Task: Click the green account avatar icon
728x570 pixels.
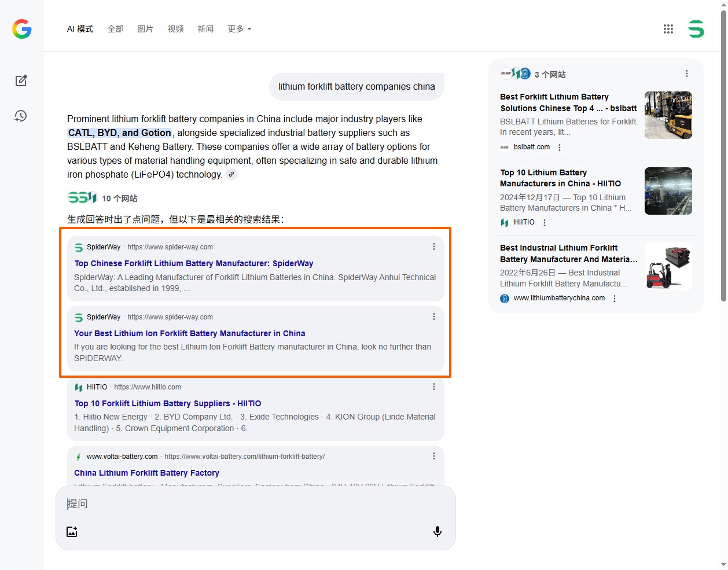Action: click(x=696, y=29)
